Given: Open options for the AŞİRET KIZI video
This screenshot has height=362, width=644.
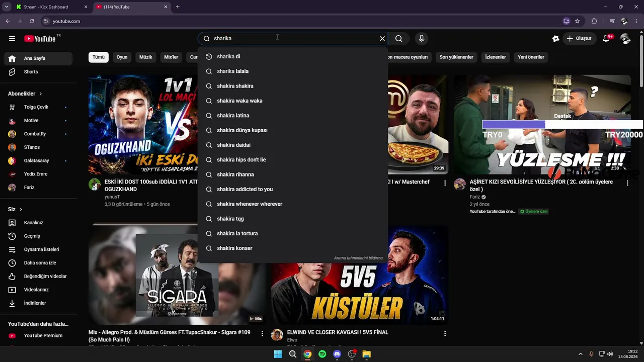Looking at the screenshot, I should point(627,184).
